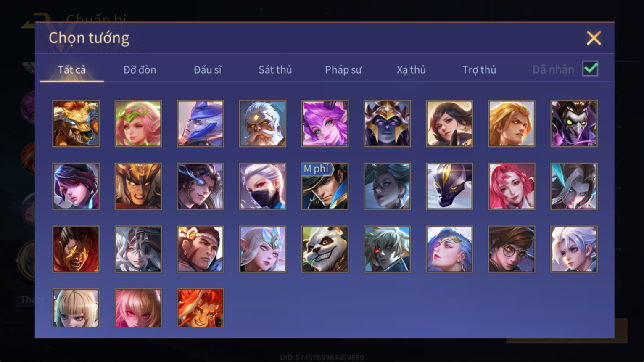This screenshot has height=362, width=644.
Task: Pick the hero tagged M phí
Action: (x=325, y=186)
